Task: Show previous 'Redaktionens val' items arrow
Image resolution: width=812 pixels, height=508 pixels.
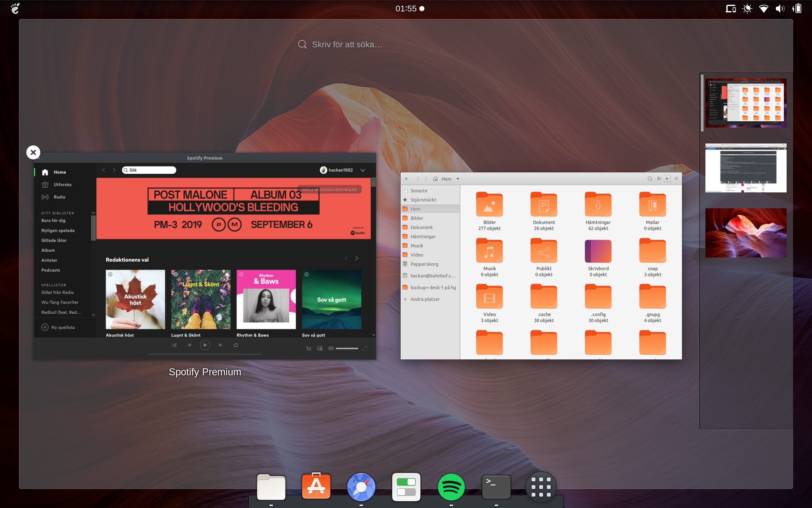Action: 346,258
